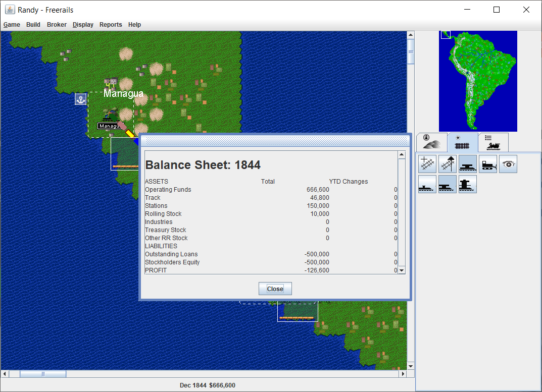Click the "Other RR Stock" row label

point(166,238)
